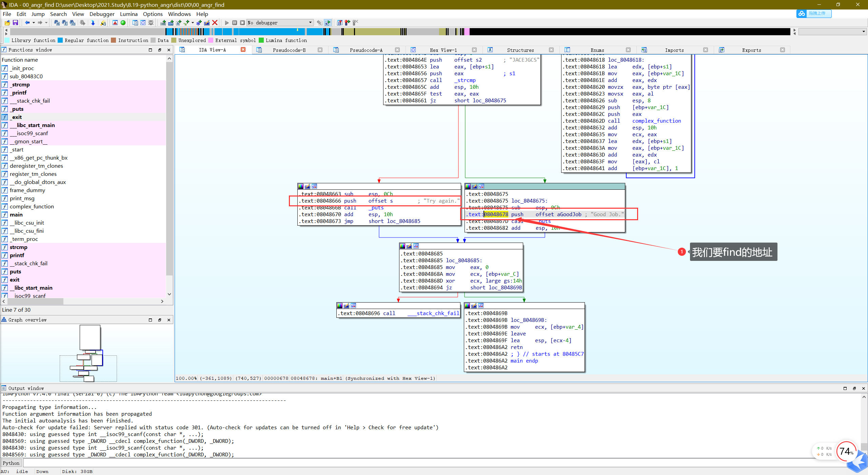868x475 pixels.
Task: Close the IDA View-A tab
Action: 243,49
